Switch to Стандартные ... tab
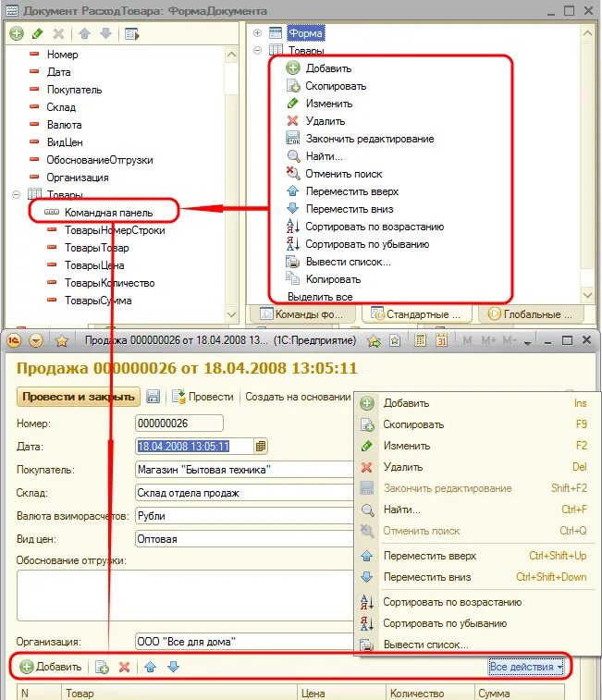This screenshot has height=700, width=602. coord(415,314)
